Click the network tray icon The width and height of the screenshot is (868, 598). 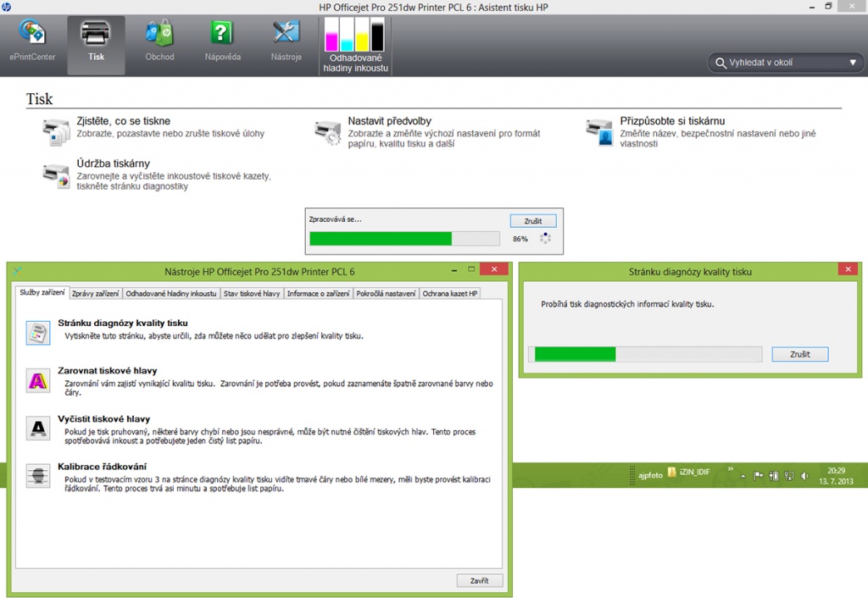coord(789,476)
